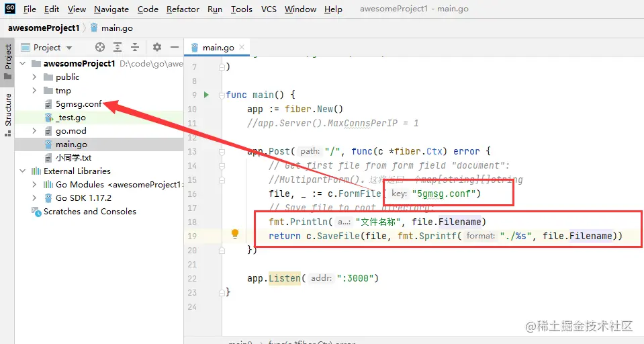Click awesomeProject1 breadcrumb in navigation bar

tap(44, 28)
